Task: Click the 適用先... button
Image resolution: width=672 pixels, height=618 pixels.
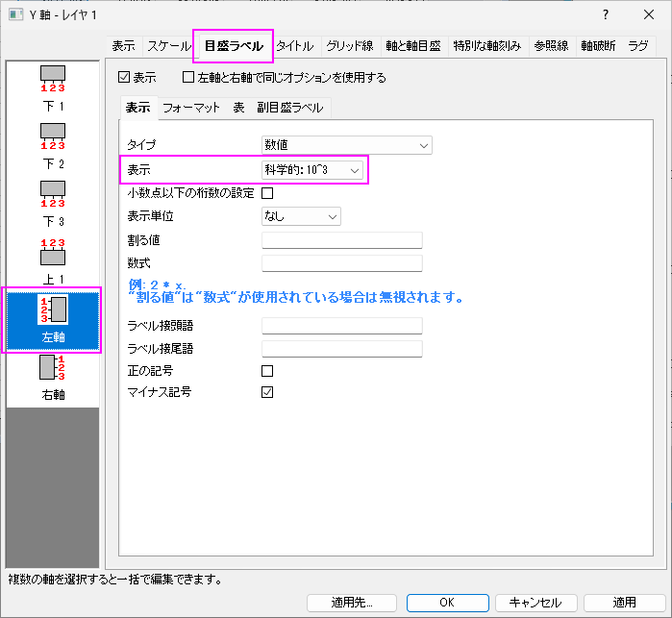Action: (352, 603)
